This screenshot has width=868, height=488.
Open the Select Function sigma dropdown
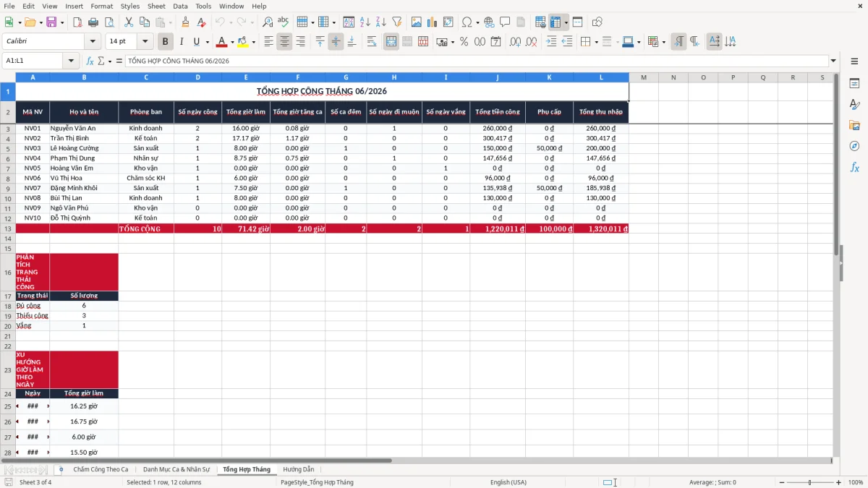[x=110, y=61]
